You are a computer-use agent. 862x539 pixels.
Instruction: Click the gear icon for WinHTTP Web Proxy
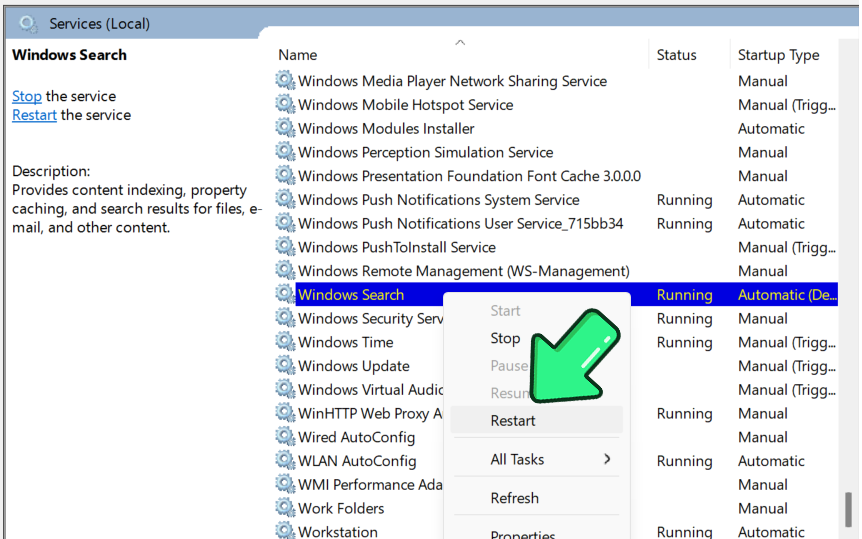coord(285,412)
